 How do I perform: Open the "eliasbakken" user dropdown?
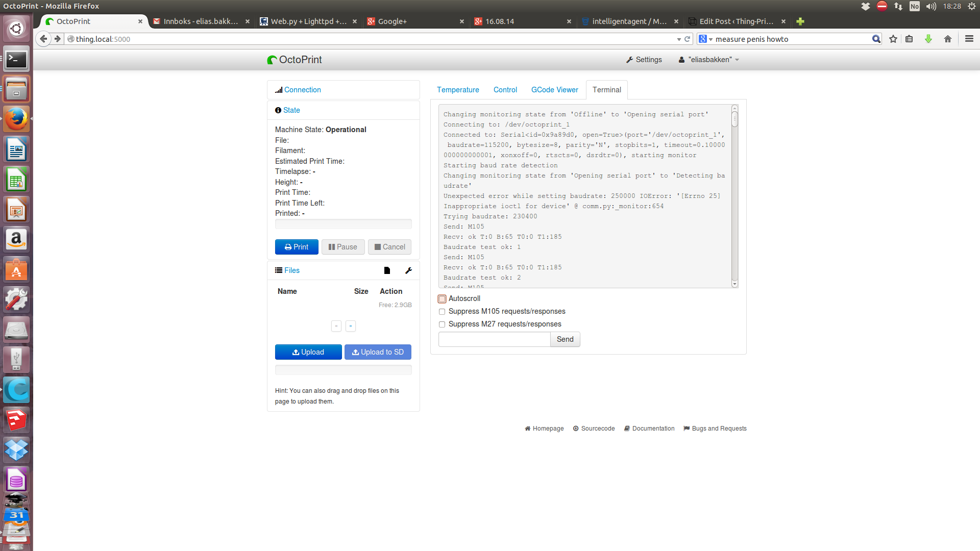click(x=709, y=60)
